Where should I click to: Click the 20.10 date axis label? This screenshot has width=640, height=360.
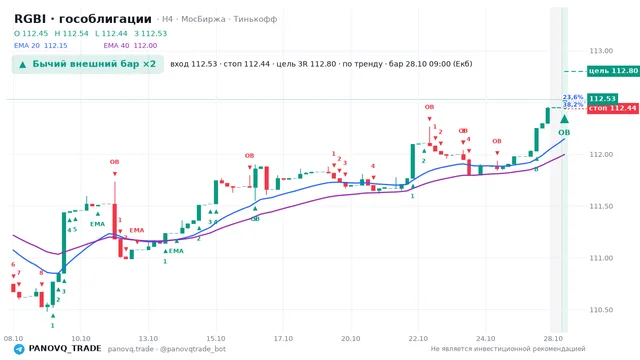351,338
